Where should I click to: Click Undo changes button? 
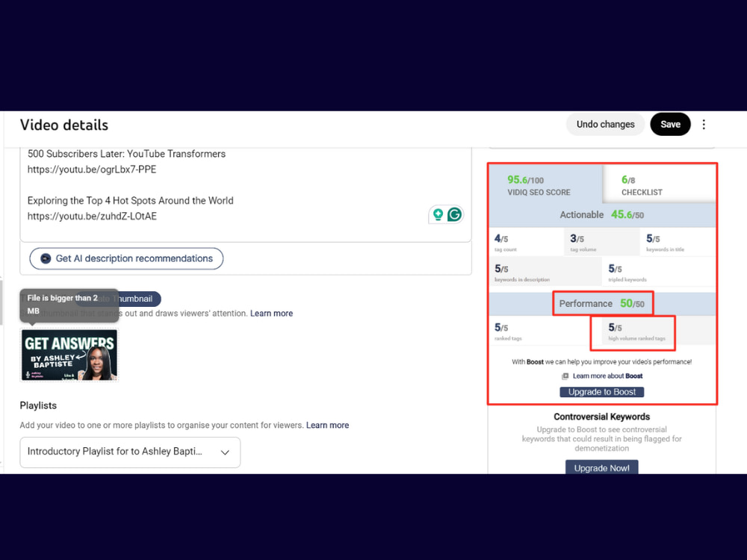605,124
